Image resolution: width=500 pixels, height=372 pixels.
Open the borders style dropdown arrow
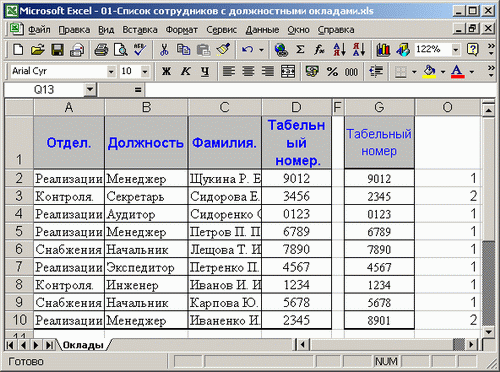[x=414, y=71]
